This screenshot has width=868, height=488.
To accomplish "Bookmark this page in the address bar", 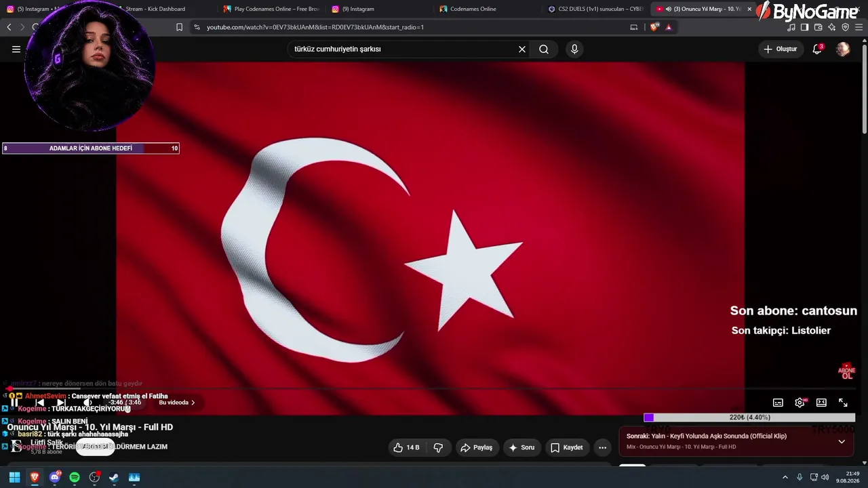I will tap(179, 27).
